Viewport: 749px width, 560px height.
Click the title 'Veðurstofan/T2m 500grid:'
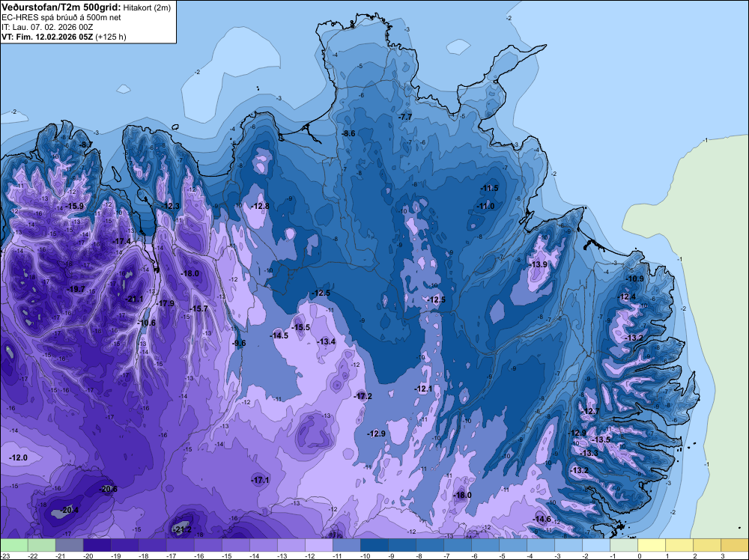pos(61,7)
